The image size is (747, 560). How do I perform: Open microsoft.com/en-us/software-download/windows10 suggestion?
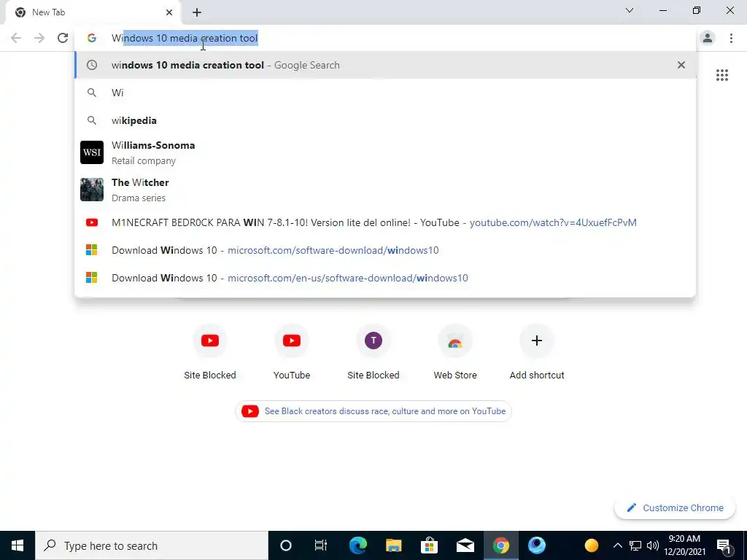coord(385,278)
